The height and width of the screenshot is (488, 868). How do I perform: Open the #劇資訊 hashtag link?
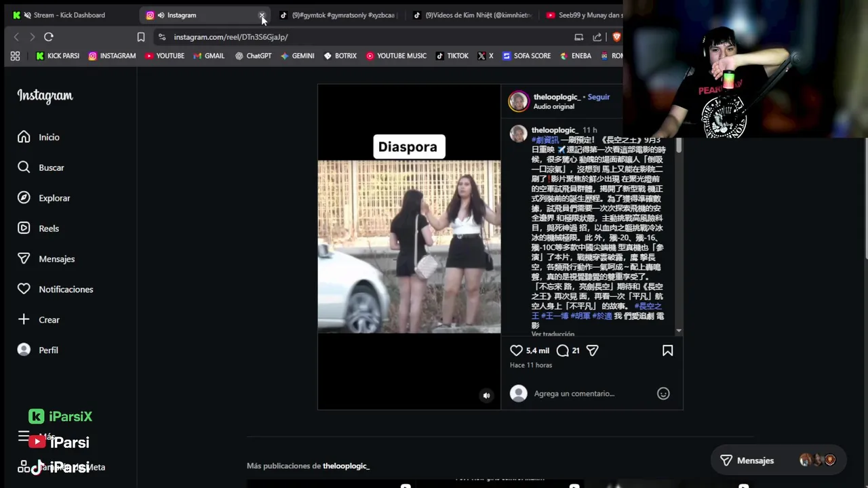(x=545, y=140)
